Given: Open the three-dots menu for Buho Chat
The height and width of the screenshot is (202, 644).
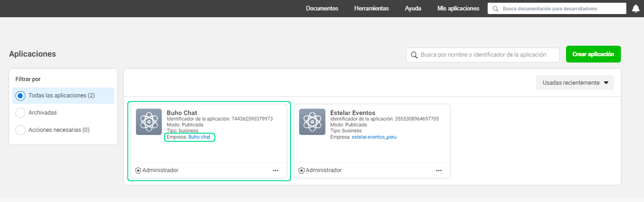Looking at the screenshot, I should [276, 170].
